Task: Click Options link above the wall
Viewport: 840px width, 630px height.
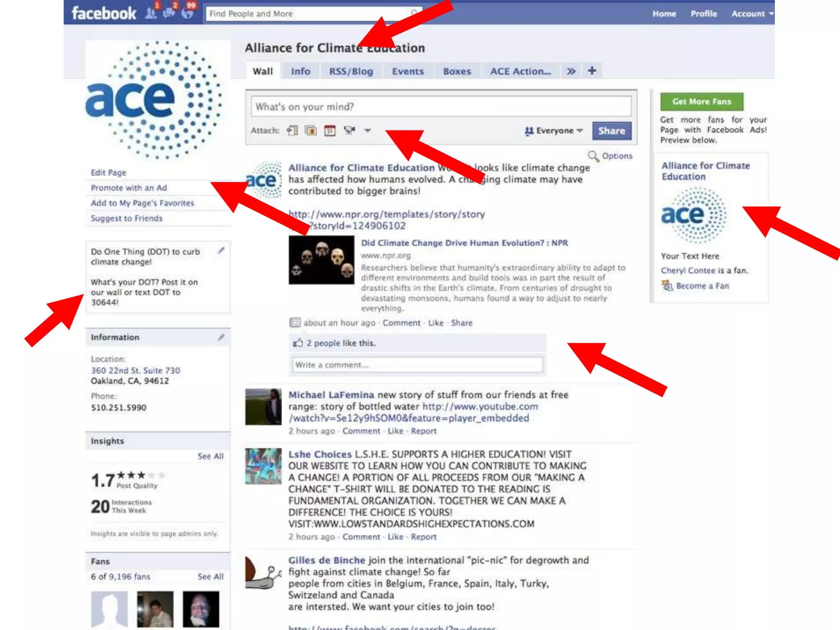Action: tap(617, 156)
